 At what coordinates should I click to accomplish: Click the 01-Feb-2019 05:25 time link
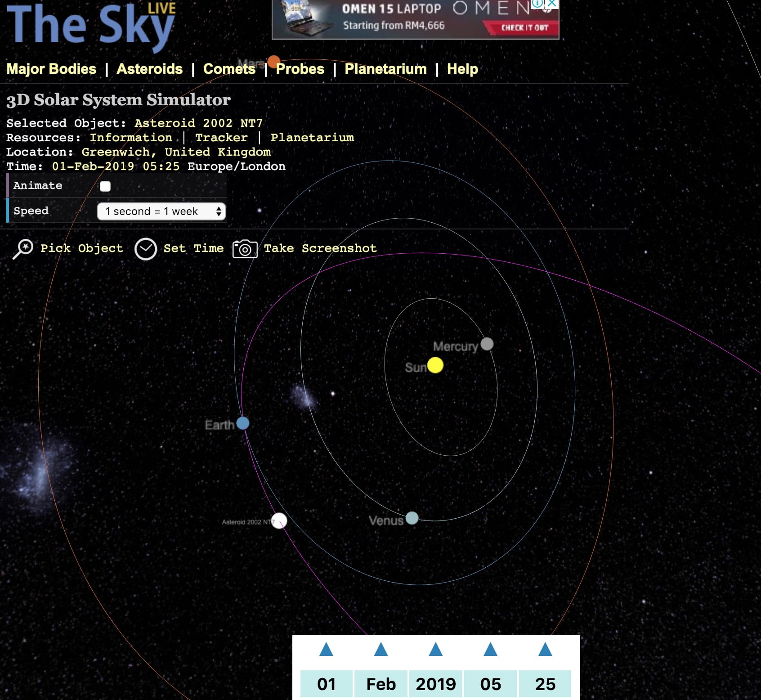tap(116, 166)
